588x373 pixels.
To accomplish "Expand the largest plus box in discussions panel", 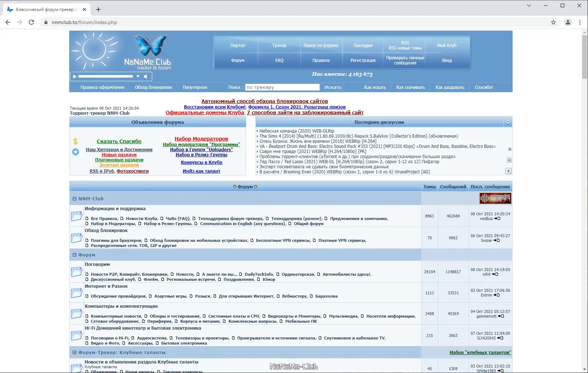I will point(508,171).
